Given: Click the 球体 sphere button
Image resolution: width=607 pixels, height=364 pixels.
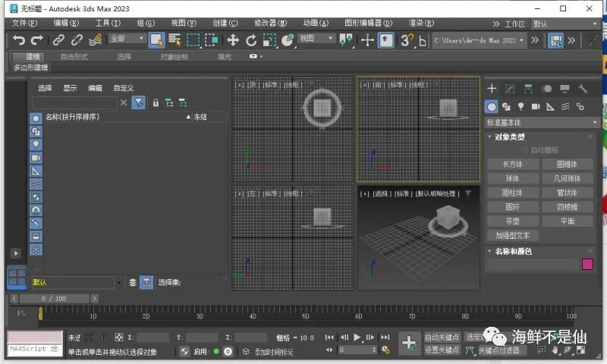Looking at the screenshot, I should (513, 178).
